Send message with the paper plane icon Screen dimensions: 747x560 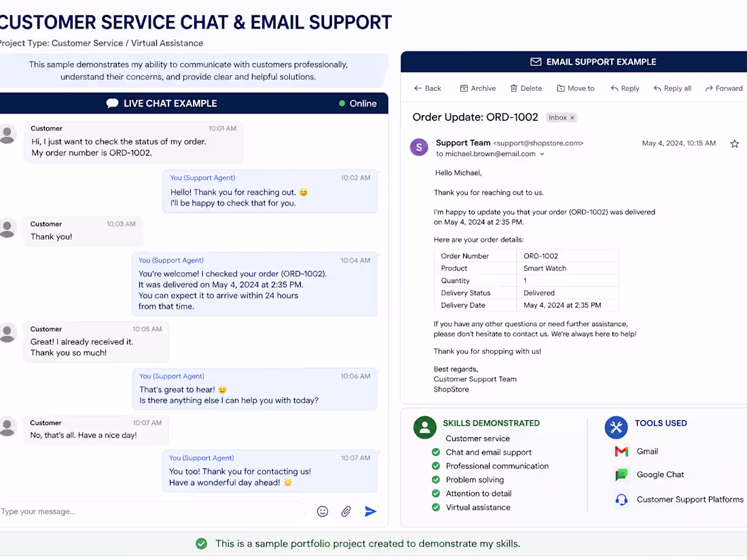(371, 511)
